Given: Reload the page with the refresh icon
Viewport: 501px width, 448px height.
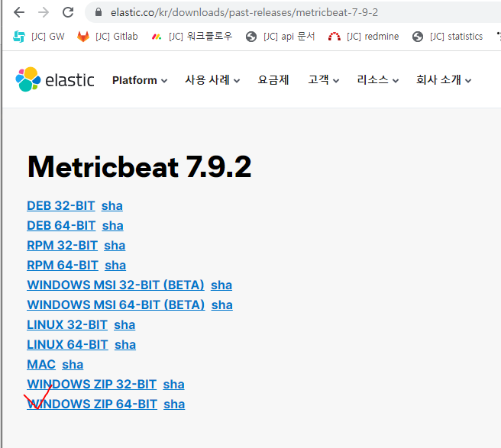Looking at the screenshot, I should tap(68, 12).
